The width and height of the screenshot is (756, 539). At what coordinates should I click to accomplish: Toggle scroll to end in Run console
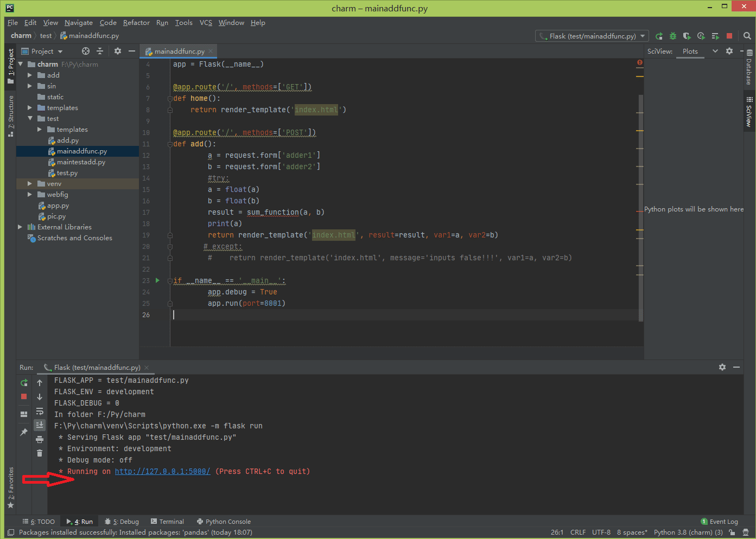40,425
